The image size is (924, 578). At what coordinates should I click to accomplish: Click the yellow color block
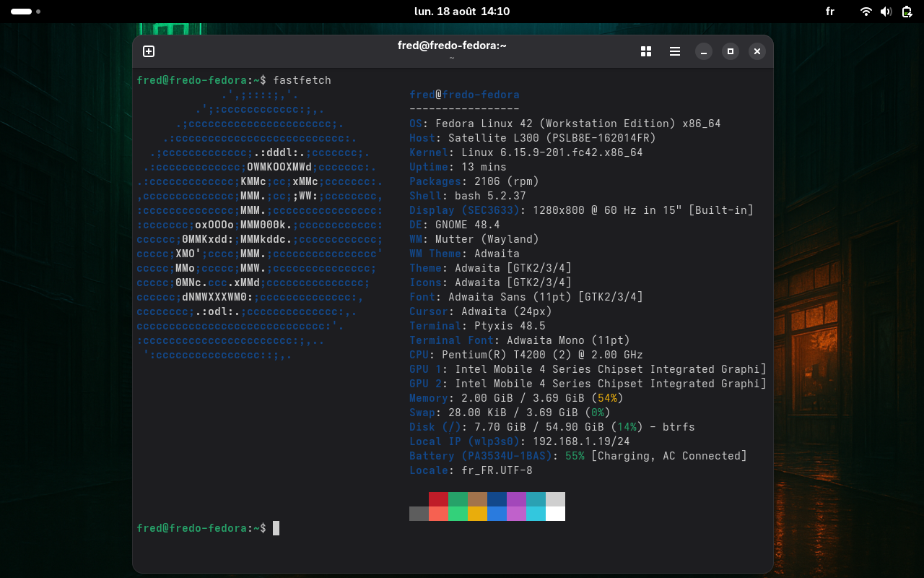[477, 514]
